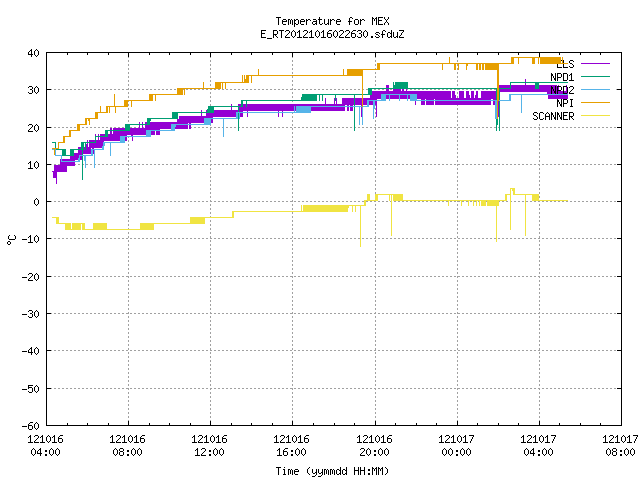Click the y-axis label 40
Image resolution: width=640 pixels, height=480 pixels.
click(33, 53)
